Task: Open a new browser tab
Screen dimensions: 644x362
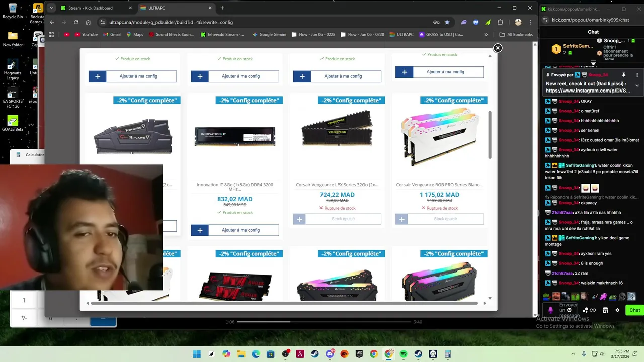Action: point(222,8)
